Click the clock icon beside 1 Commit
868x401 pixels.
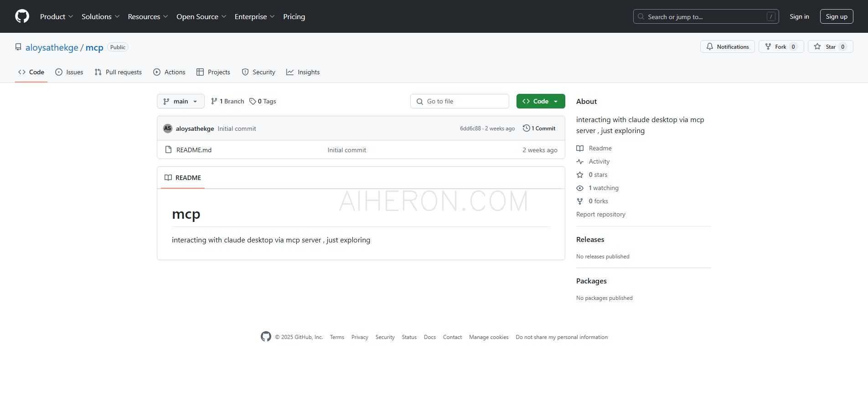(x=526, y=129)
